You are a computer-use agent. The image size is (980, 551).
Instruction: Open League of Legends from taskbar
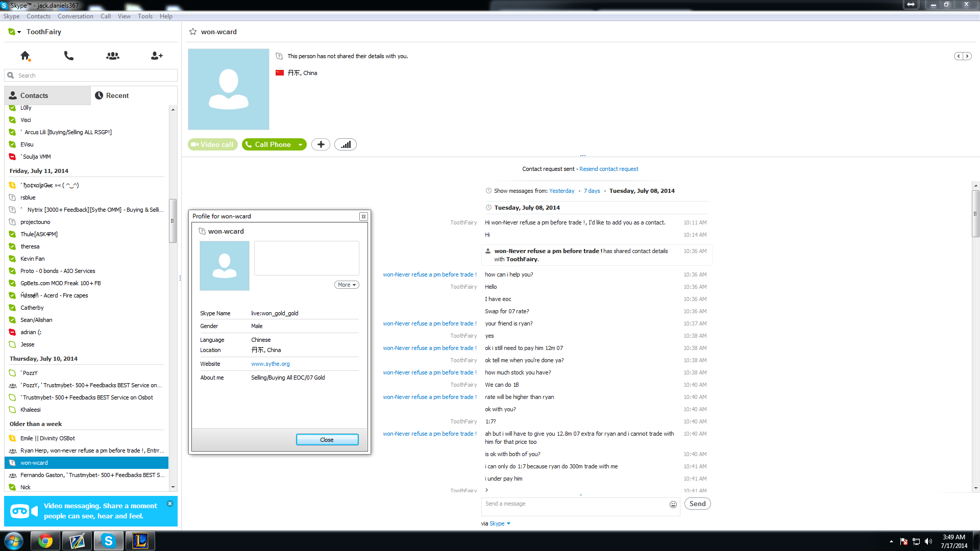pyautogui.click(x=140, y=541)
